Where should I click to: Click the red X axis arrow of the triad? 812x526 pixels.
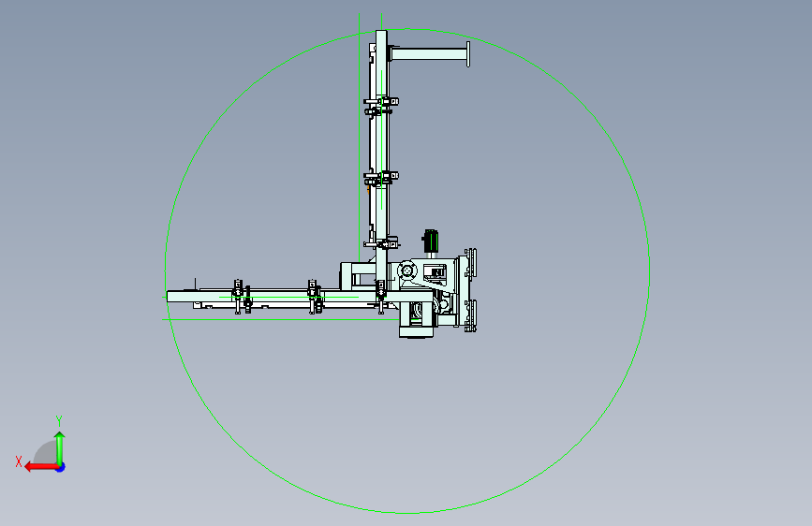point(40,467)
